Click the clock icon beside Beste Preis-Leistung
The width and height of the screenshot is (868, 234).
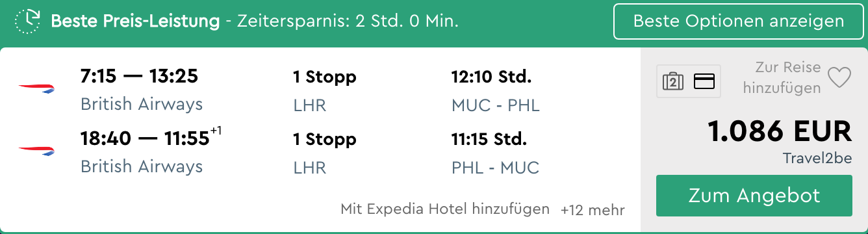[x=28, y=21]
